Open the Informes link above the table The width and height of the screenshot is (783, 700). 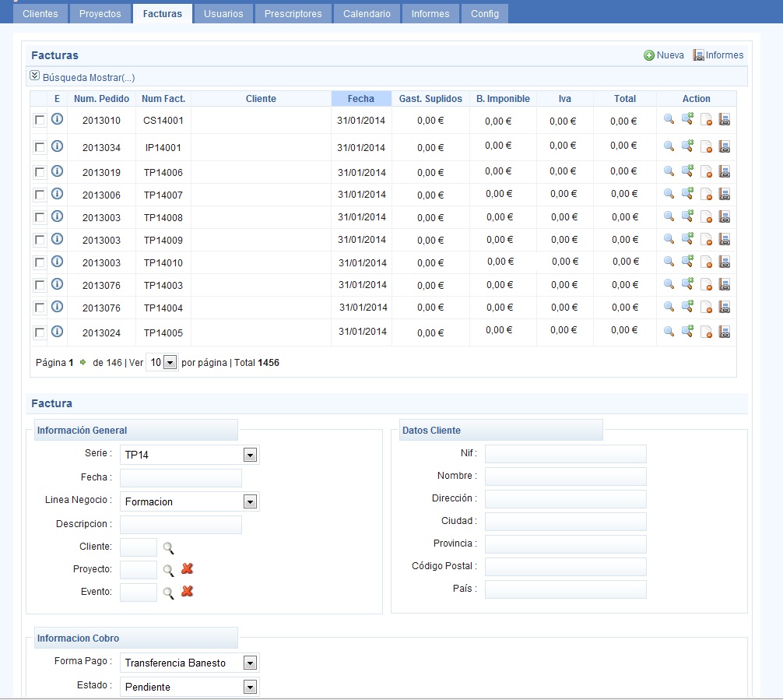(718, 55)
